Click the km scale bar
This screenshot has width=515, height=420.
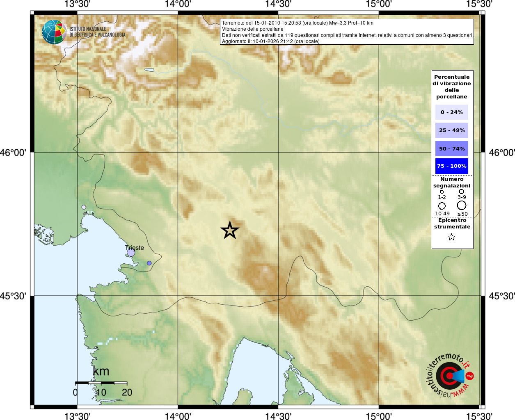101,383
